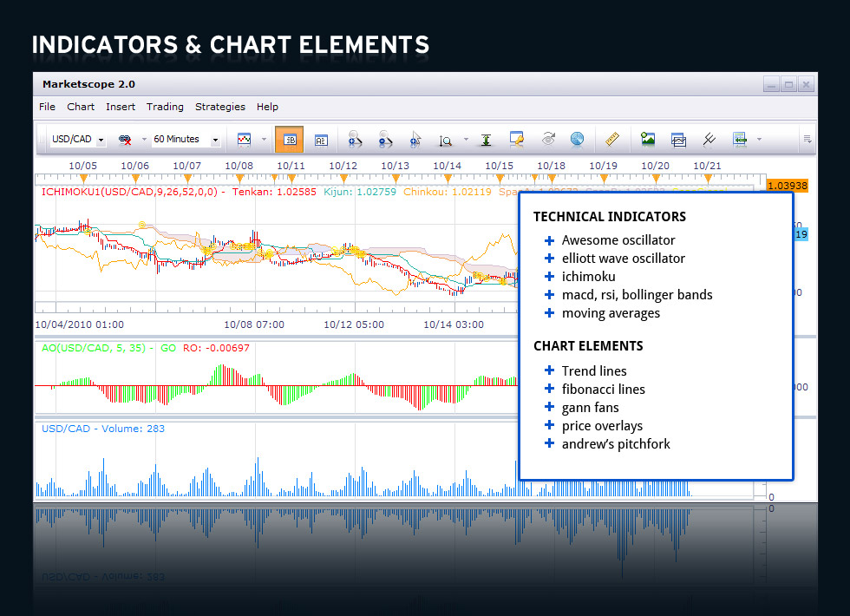Click the unlink chain icon
Image resolution: width=850 pixels, height=616 pixels.
tap(125, 140)
